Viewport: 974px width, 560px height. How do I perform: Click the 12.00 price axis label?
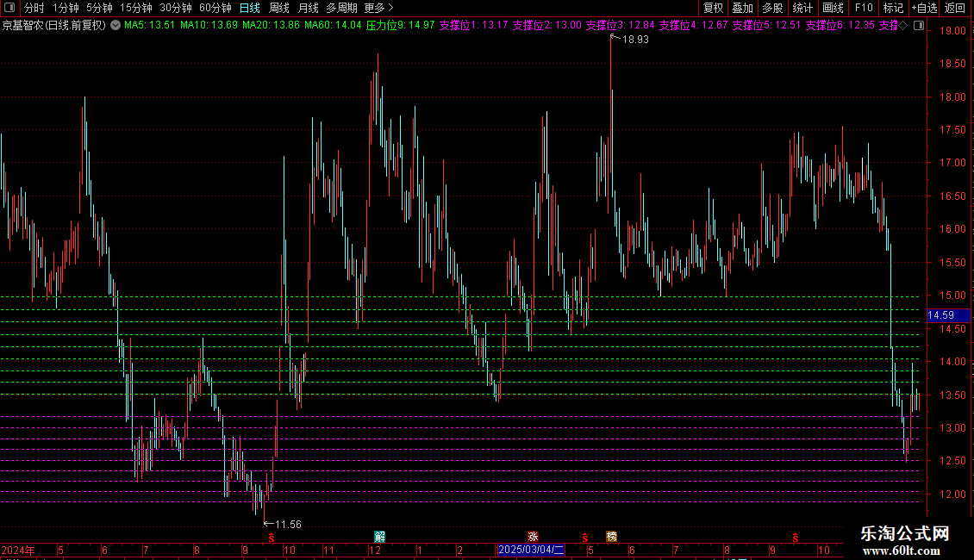pos(952,495)
